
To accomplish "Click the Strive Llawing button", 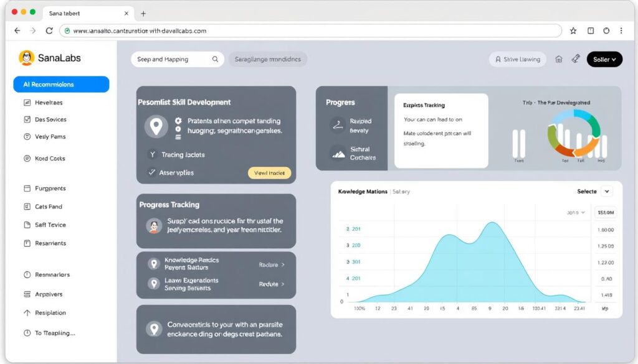I will 517,59.
